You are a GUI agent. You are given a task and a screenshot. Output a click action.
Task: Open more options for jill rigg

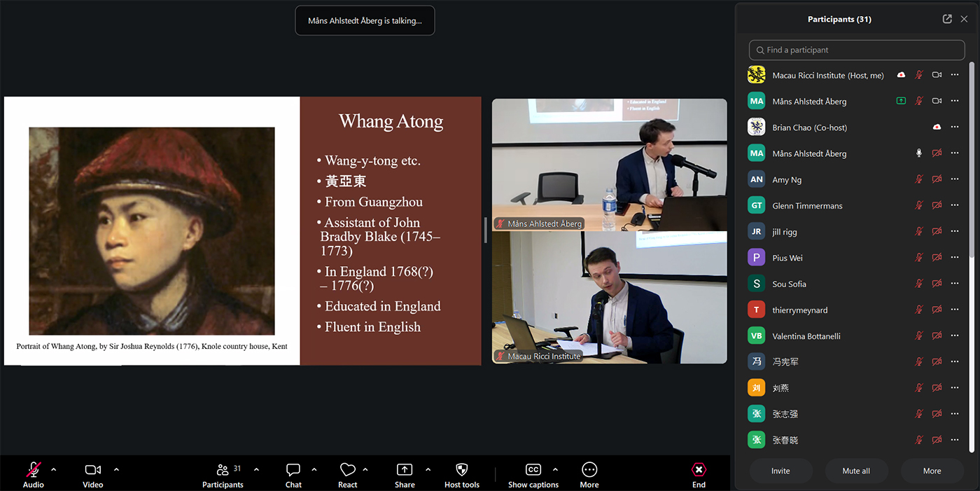point(955,232)
